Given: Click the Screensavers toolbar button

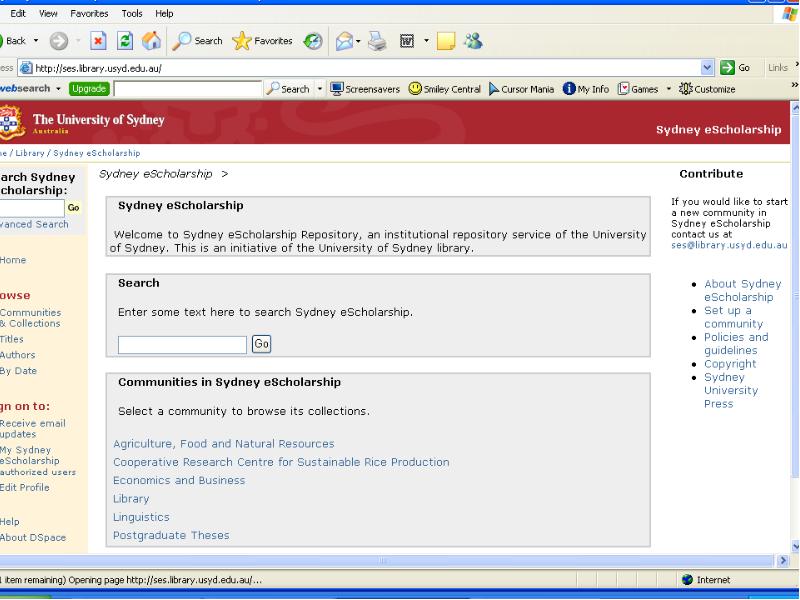Looking at the screenshot, I should 365,89.
